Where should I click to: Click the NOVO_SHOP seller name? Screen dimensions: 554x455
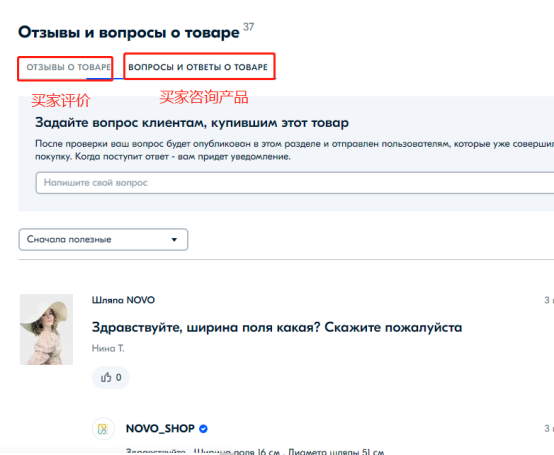tap(160, 429)
